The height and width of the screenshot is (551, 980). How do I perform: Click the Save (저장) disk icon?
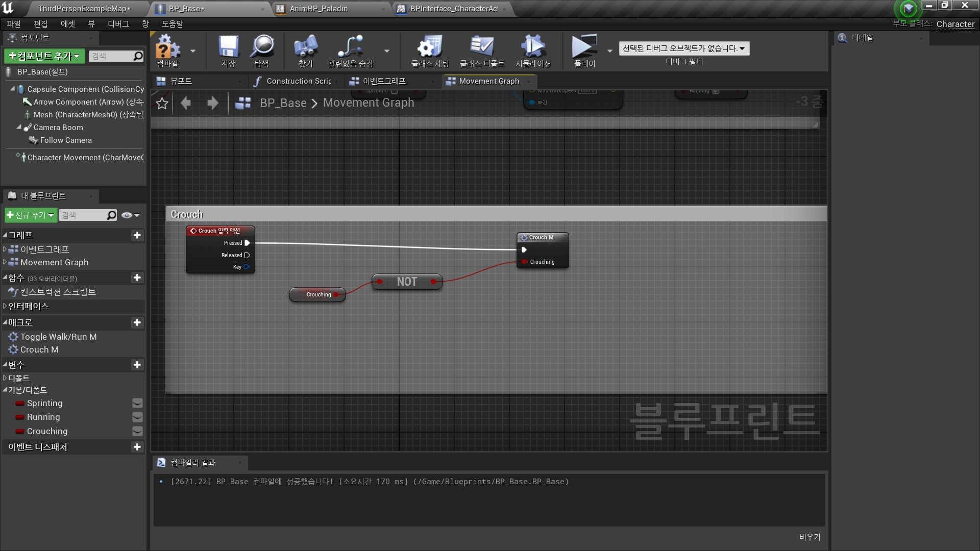pos(228,47)
